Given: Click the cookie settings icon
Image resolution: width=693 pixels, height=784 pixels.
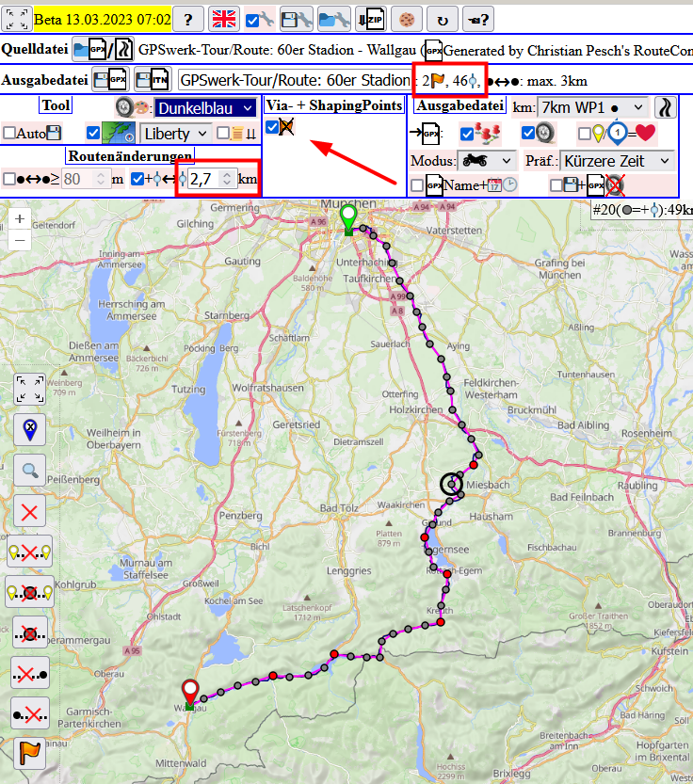Looking at the screenshot, I should [406, 19].
